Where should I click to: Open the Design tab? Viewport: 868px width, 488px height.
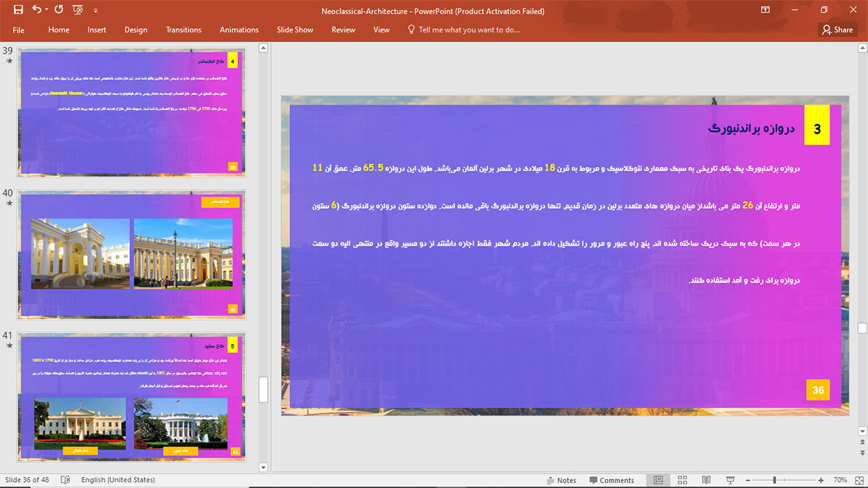(136, 30)
